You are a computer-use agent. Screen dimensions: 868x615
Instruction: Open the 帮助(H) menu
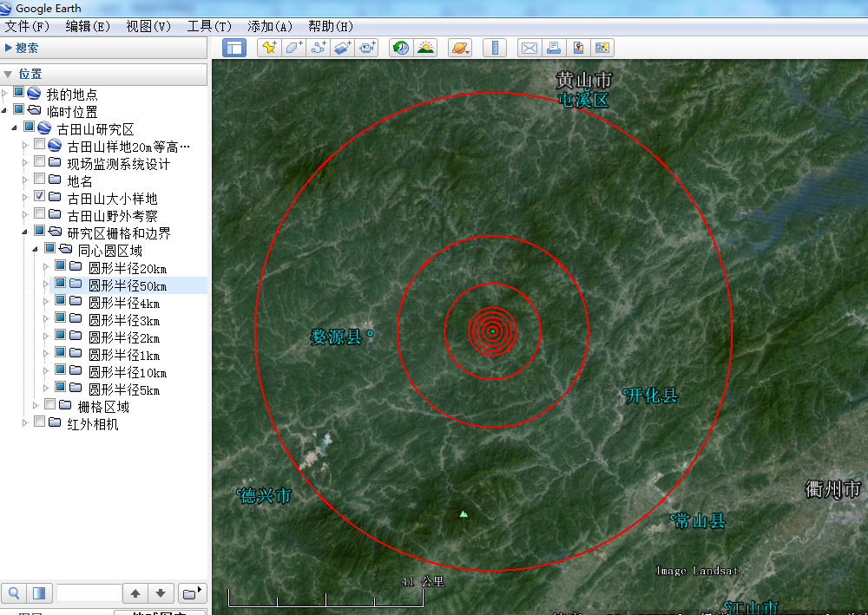331,26
